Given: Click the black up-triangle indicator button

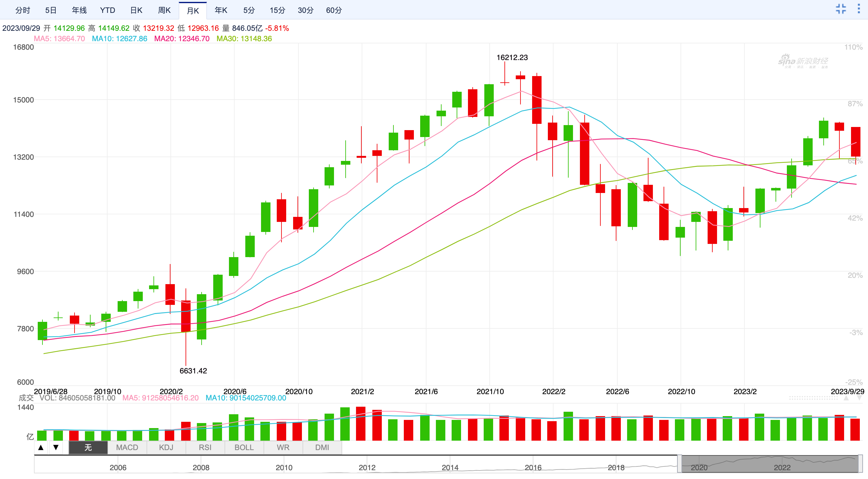Looking at the screenshot, I should click(x=41, y=447).
